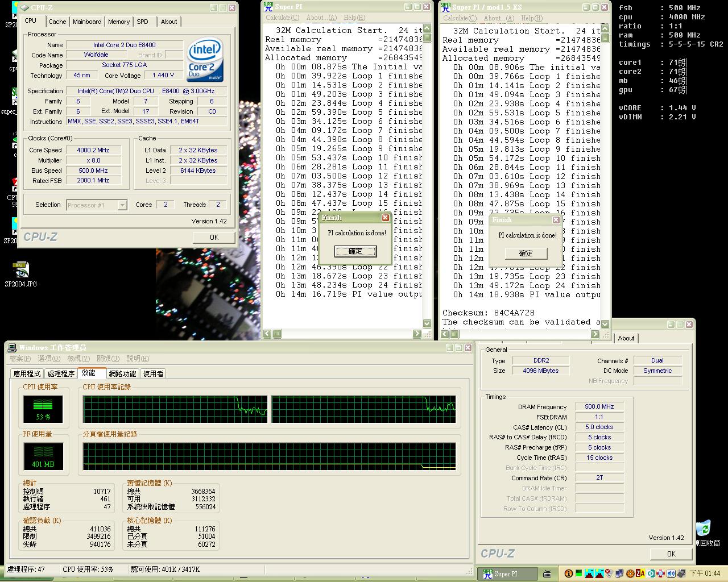This screenshot has width=728, height=582.
Task: Click the keyboard language bar icon
Action: tap(547, 574)
